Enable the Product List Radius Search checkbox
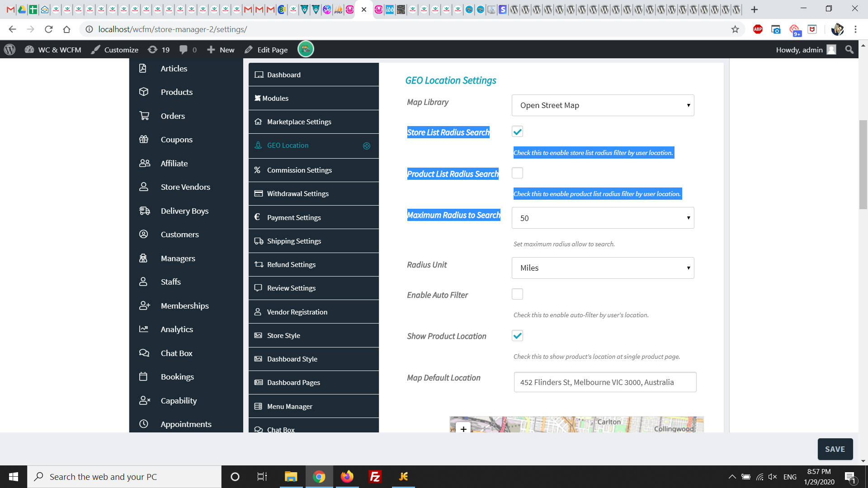The image size is (868, 488). tap(517, 173)
